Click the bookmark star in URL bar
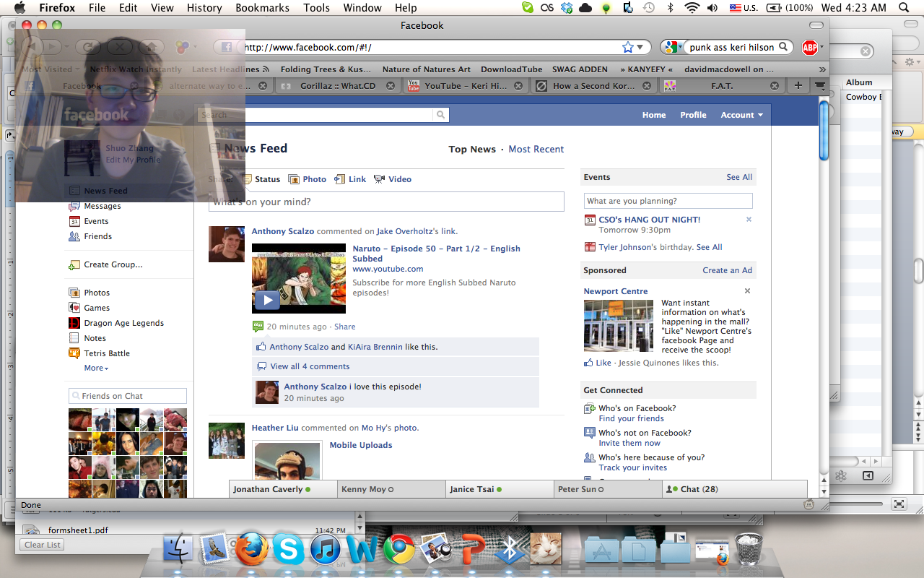Viewport: 924px width, 578px height. (x=628, y=48)
